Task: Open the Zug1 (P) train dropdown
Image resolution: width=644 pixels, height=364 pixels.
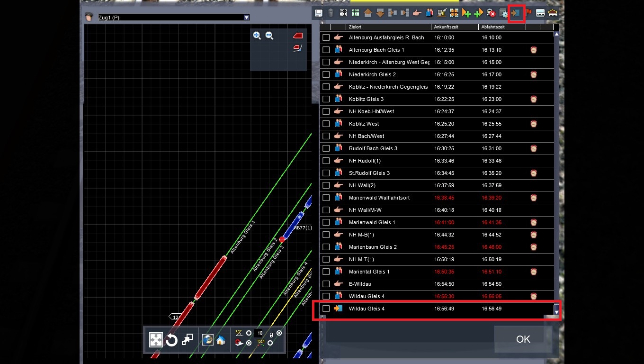Action: 246,18
